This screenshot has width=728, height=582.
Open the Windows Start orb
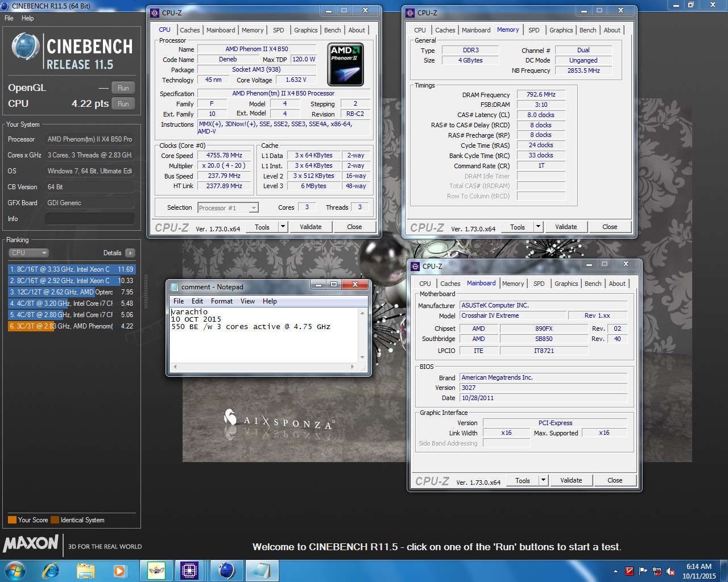tap(15, 570)
